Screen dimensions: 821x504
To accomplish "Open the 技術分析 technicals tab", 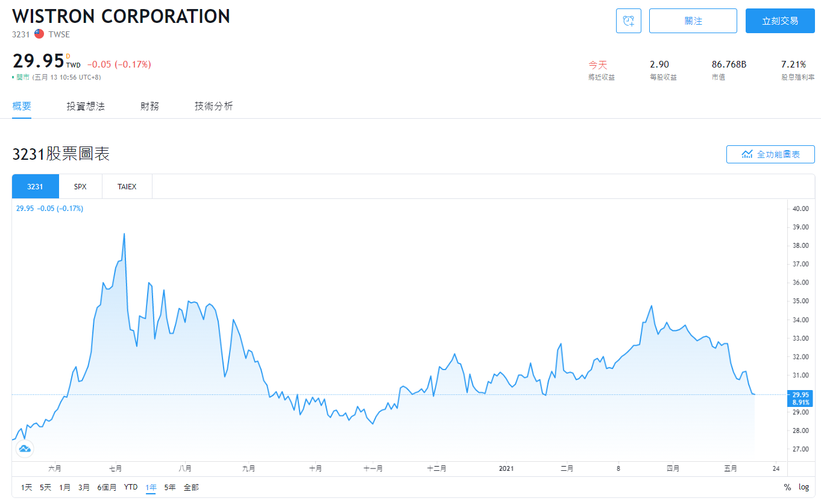I will [x=213, y=106].
